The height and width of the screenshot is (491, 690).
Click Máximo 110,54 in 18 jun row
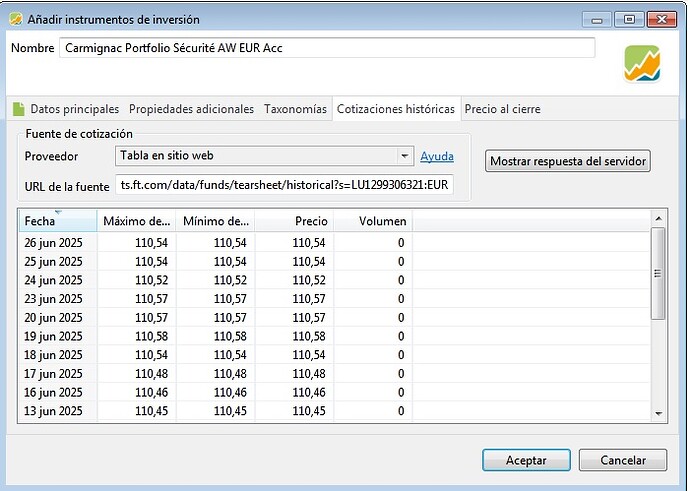tap(151, 355)
